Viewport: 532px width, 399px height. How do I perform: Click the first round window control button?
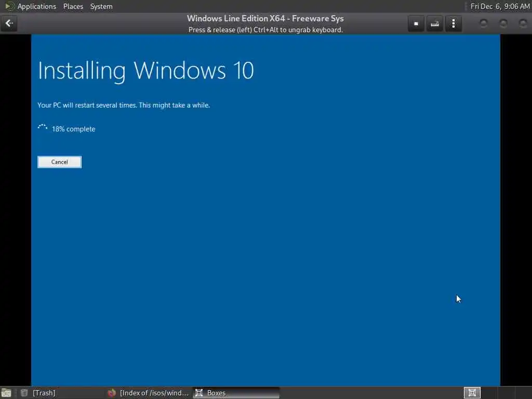tap(484, 23)
